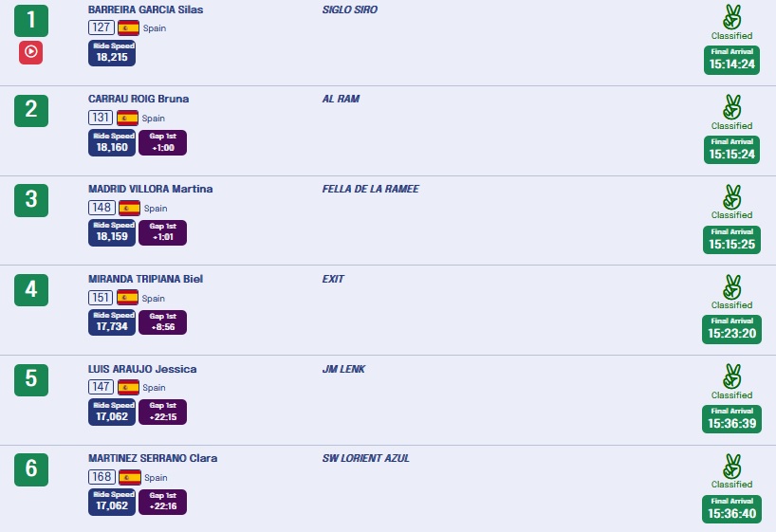Open rider MADRID VILLORA Martina
Image resolution: width=776 pixels, height=532 pixels.
(x=150, y=189)
